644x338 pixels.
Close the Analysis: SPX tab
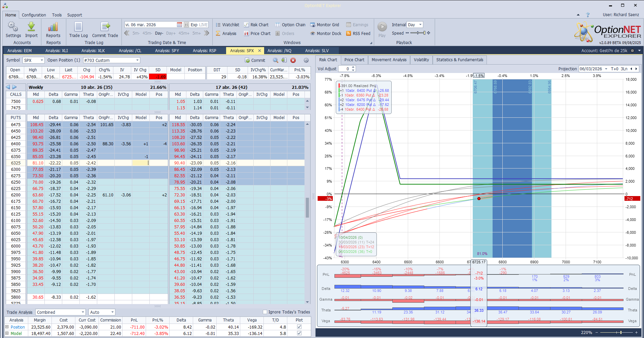point(259,51)
